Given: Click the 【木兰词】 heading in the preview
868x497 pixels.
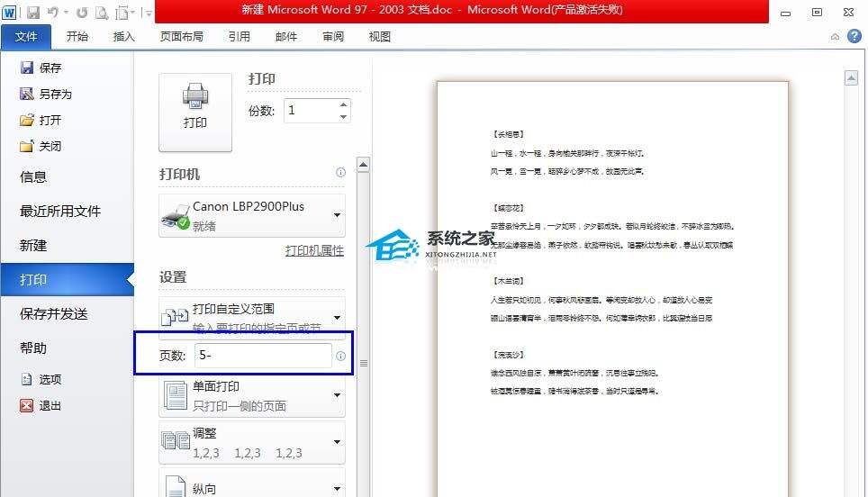Looking at the screenshot, I should click(x=508, y=281).
